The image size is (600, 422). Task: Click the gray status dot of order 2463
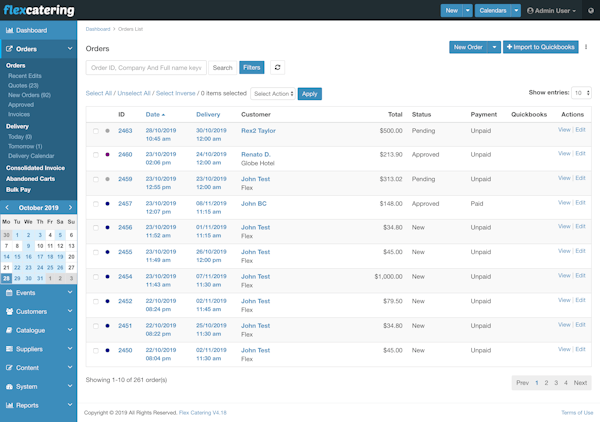pyautogui.click(x=108, y=131)
